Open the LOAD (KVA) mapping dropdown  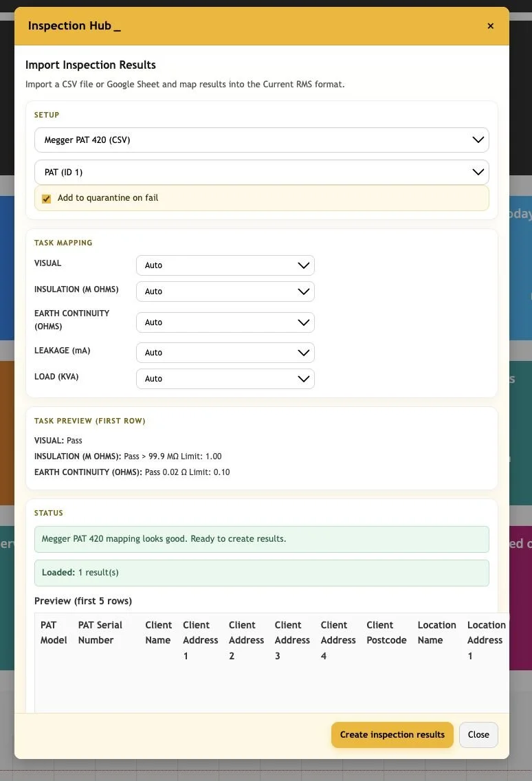coord(225,379)
